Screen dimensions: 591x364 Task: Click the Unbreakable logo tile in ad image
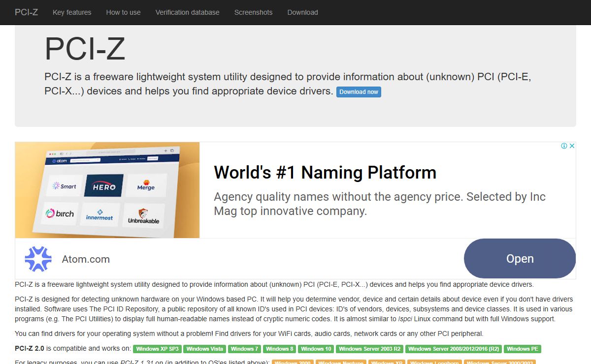coord(143,216)
